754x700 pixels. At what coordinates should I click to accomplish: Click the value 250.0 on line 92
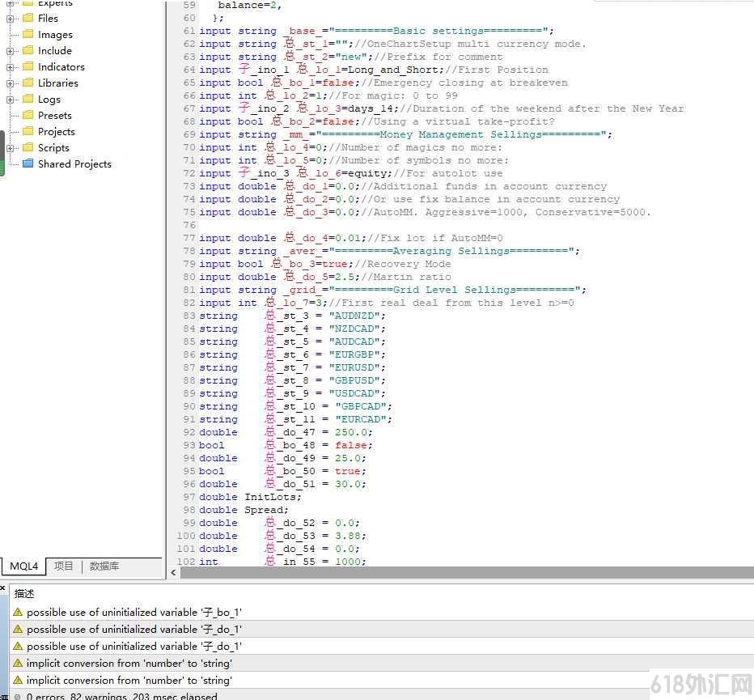point(350,432)
